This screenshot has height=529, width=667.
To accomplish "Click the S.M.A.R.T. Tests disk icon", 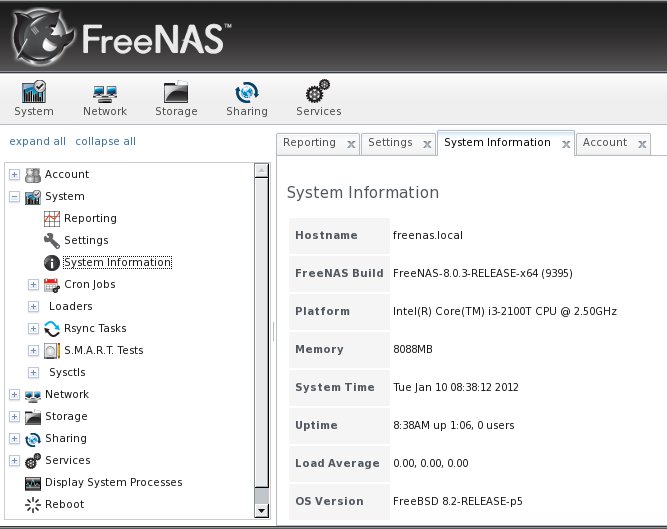I will [52, 351].
